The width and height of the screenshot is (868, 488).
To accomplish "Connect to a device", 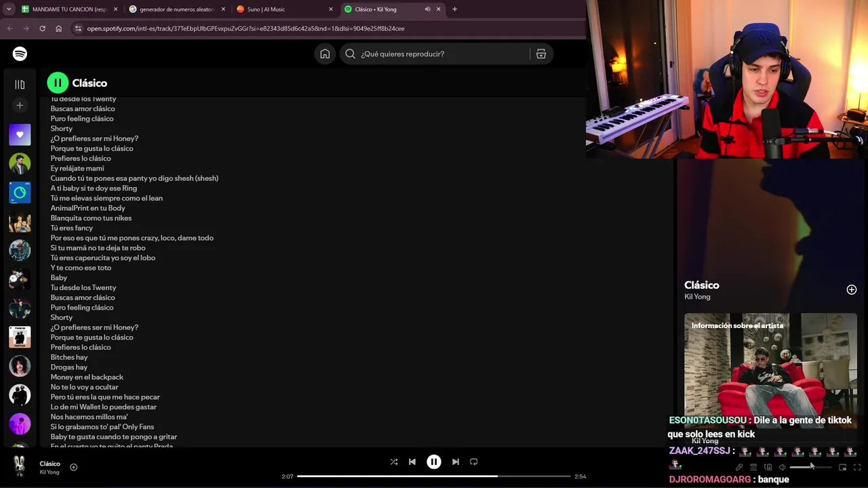I will [768, 467].
